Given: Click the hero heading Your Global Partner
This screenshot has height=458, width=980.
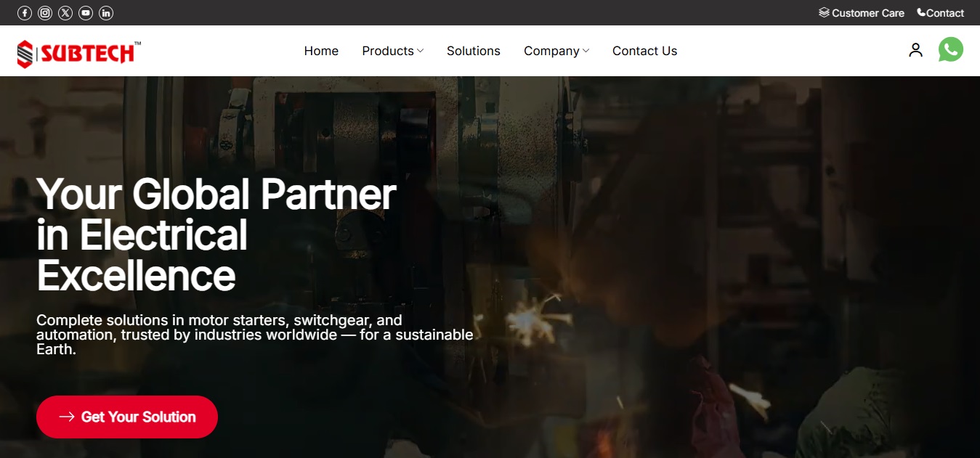Looking at the screenshot, I should coord(216,194).
